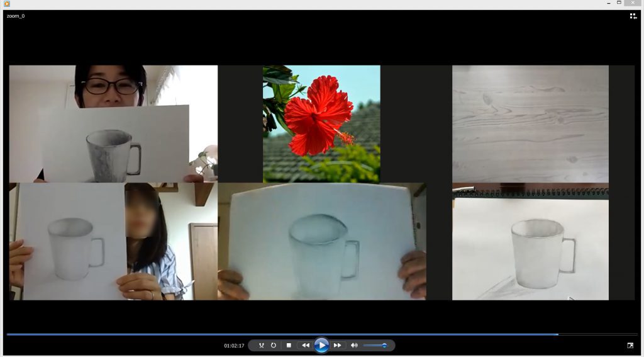Click the tile of woman wearing glasses
The width and height of the screenshot is (644, 357).
click(113, 123)
